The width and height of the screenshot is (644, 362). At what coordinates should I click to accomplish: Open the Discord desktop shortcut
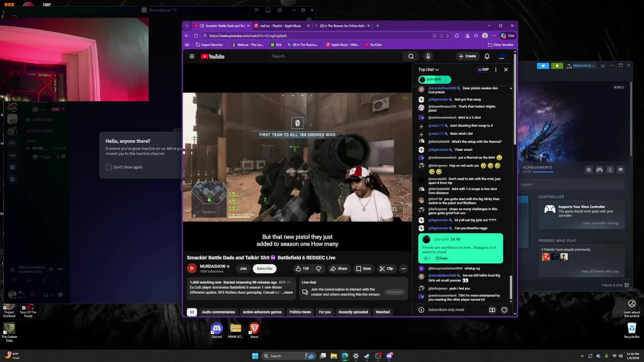217,331
